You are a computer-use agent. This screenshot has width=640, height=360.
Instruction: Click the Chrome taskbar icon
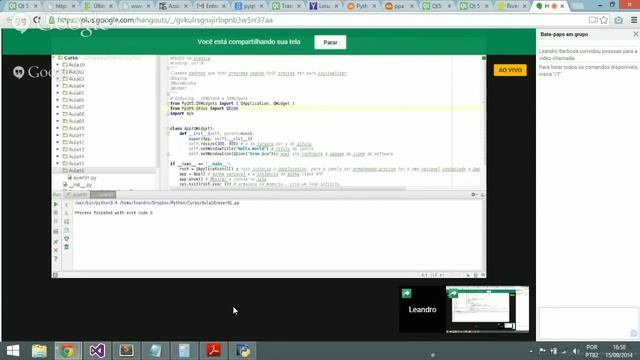pyautogui.click(x=67, y=351)
